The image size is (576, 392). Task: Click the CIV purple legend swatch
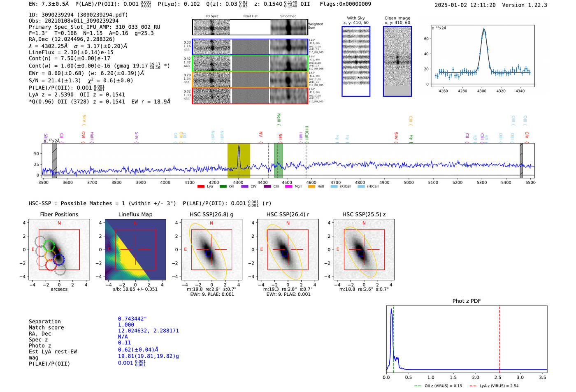pos(245,186)
